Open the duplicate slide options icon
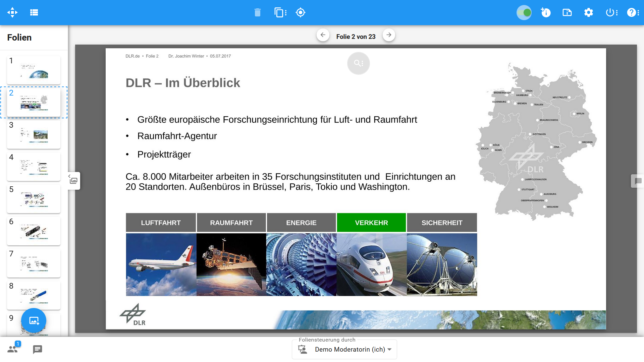This screenshot has height=362, width=644. point(280,12)
